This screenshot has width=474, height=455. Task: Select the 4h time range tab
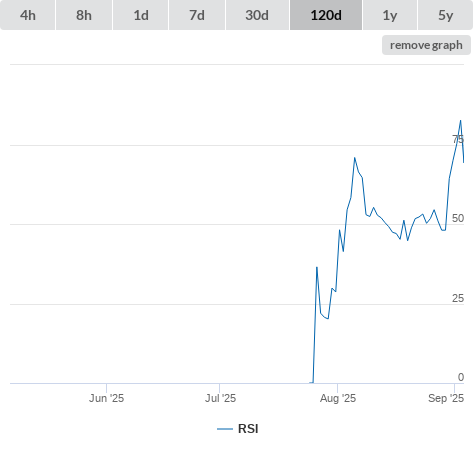pyautogui.click(x=28, y=15)
